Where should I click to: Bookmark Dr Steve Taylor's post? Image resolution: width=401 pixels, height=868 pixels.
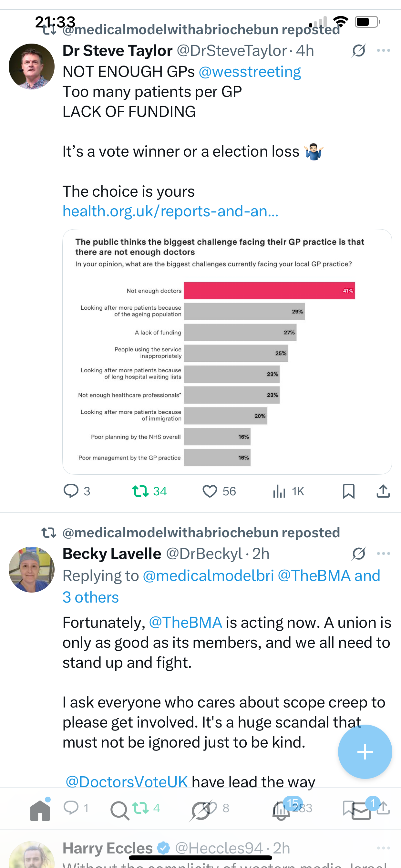[x=348, y=491]
